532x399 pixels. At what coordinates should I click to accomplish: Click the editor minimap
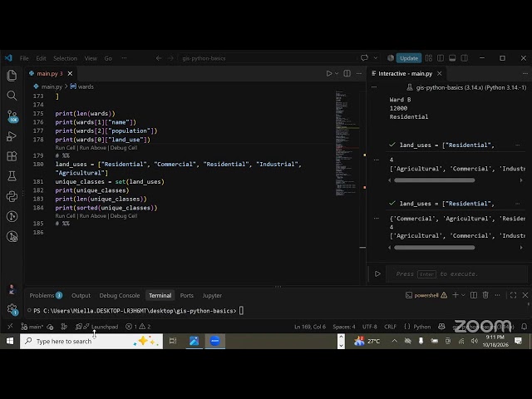[x=346, y=142]
